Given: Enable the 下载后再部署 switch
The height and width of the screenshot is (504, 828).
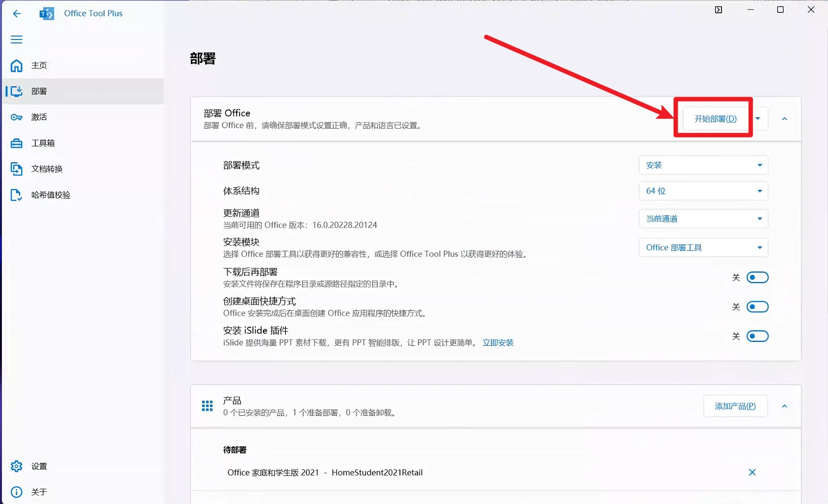Looking at the screenshot, I should click(x=757, y=277).
